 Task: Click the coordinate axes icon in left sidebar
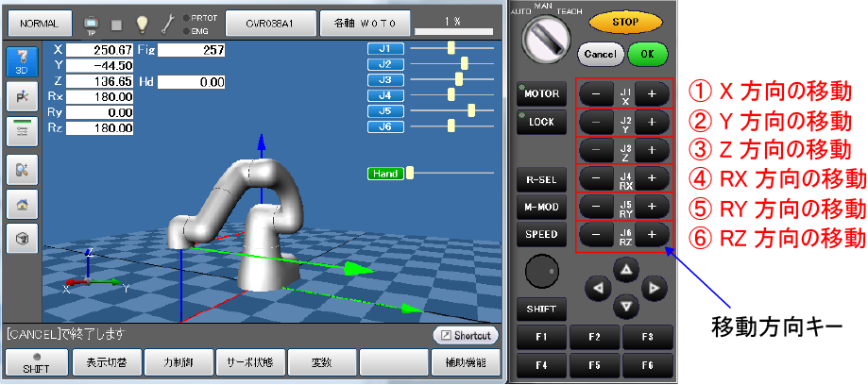tap(22, 96)
